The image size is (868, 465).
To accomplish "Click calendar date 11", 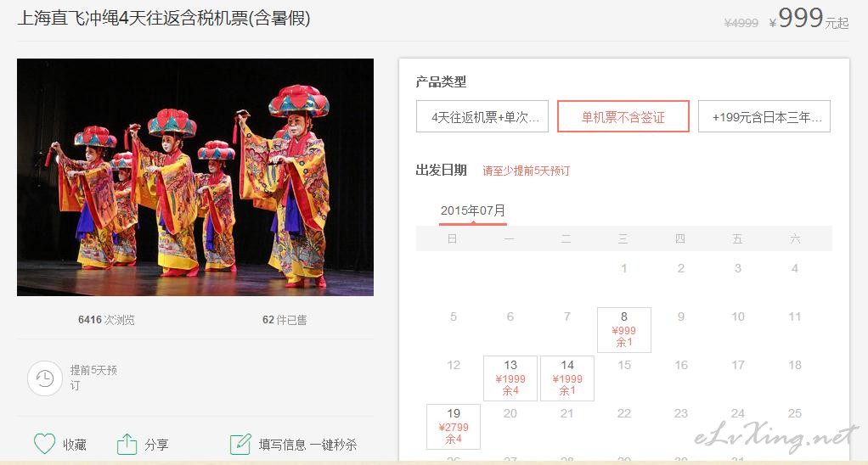I will [794, 317].
